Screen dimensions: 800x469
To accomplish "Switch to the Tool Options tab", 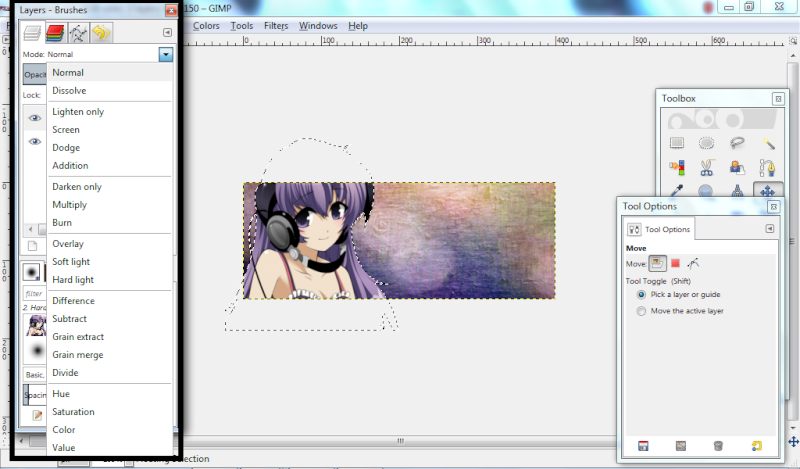I will click(659, 229).
